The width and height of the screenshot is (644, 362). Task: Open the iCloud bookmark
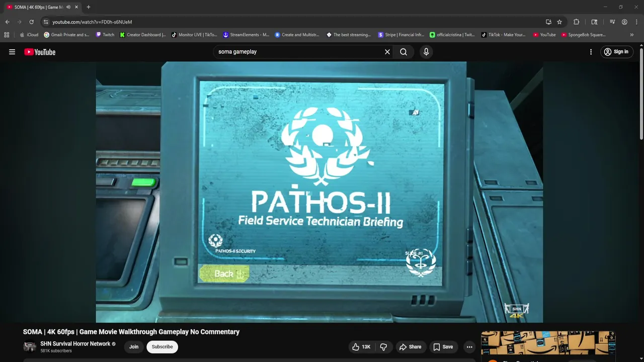[x=29, y=35]
